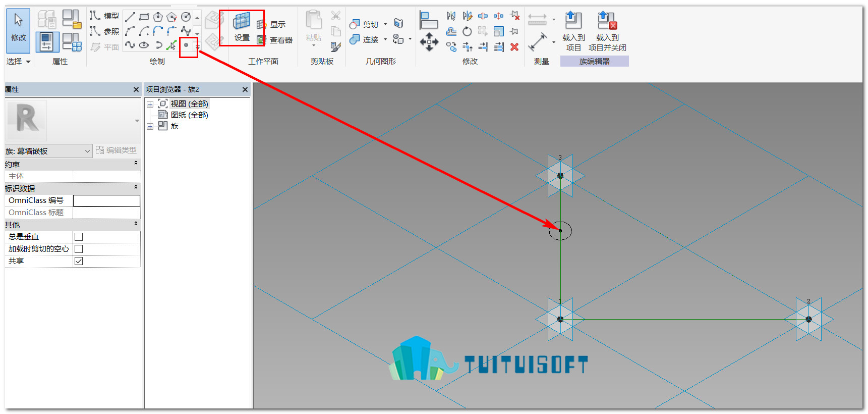Click the 查看器 button
Image resolution: width=868 pixels, height=414 pixels.
tap(275, 40)
